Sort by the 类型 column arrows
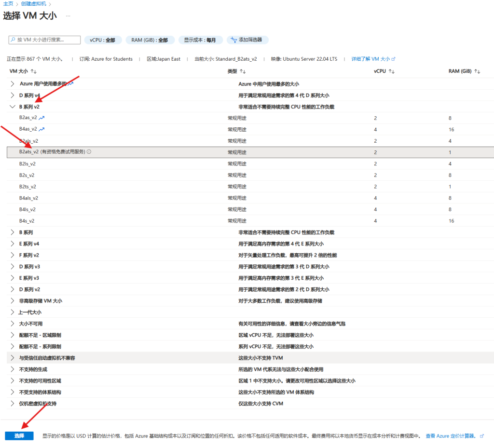This screenshot has height=448, width=494. click(243, 71)
